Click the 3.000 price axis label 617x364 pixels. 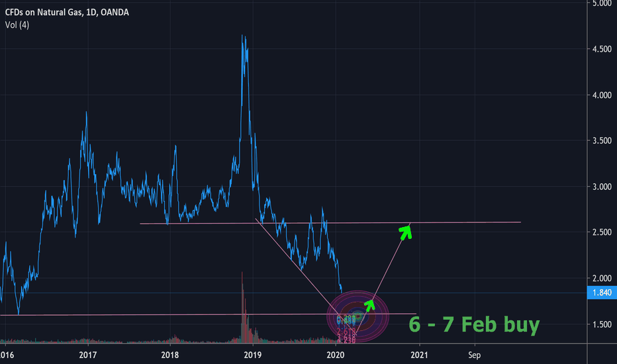(x=602, y=187)
